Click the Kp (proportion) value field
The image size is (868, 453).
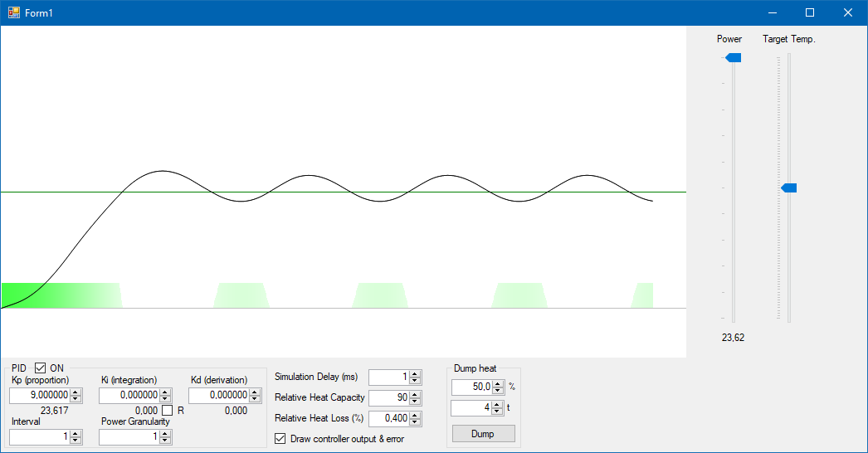click(40, 395)
